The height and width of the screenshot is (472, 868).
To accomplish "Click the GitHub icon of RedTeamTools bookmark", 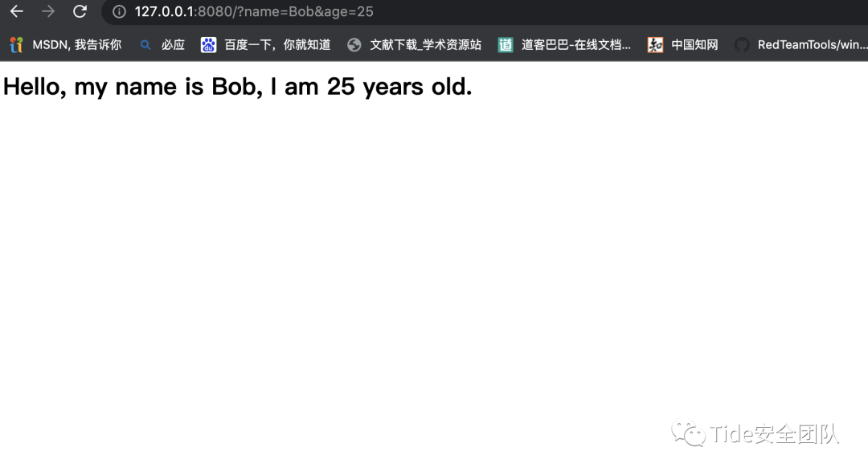I will (742, 45).
